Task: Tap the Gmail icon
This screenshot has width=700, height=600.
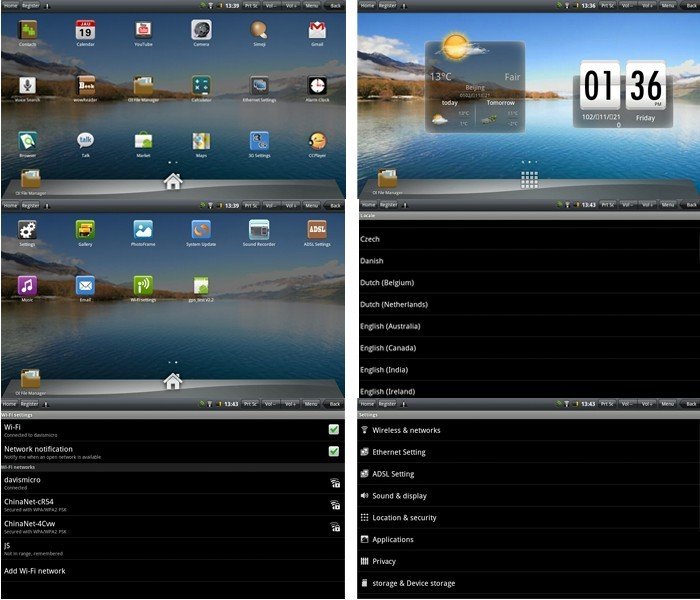Action: click(x=317, y=31)
